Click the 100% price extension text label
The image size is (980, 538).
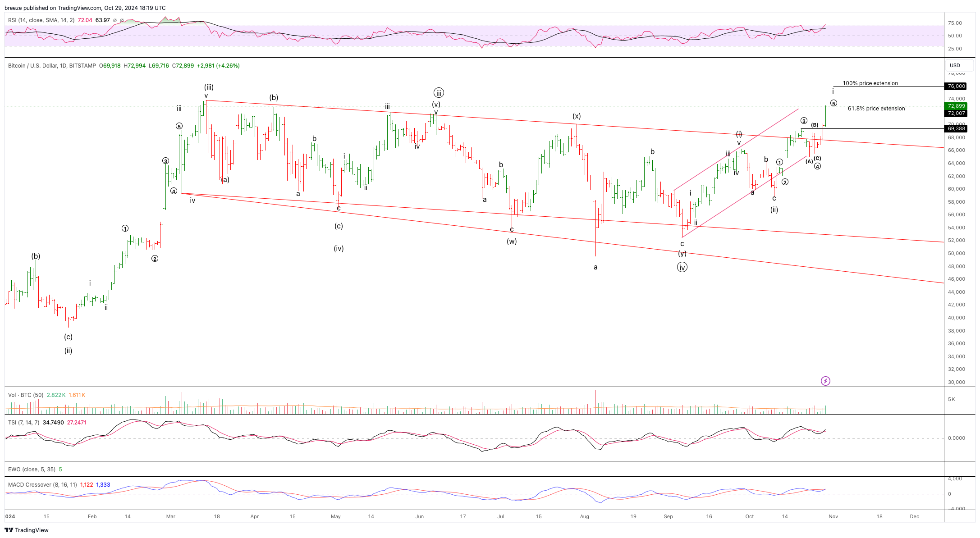[x=870, y=83]
